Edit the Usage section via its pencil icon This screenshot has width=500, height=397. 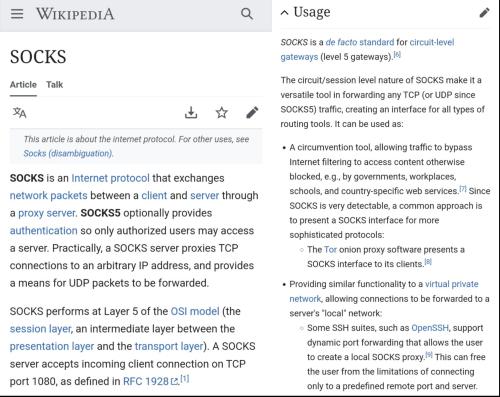pyautogui.click(x=484, y=13)
